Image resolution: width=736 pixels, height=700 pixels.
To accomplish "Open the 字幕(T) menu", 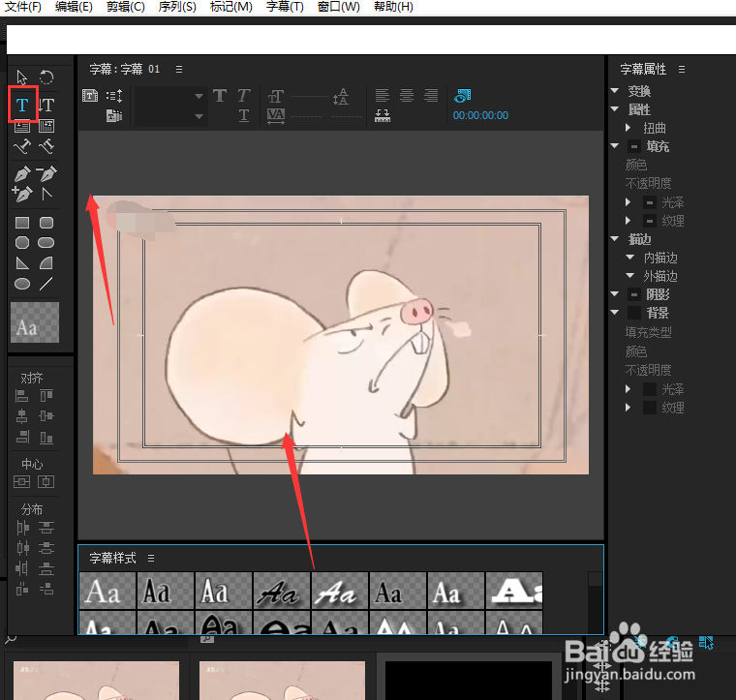I will tap(285, 7).
